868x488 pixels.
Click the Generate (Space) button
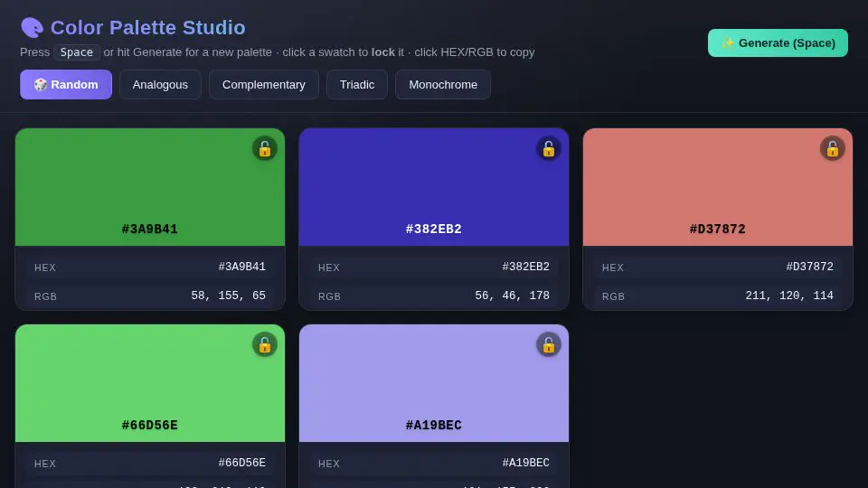778,42
